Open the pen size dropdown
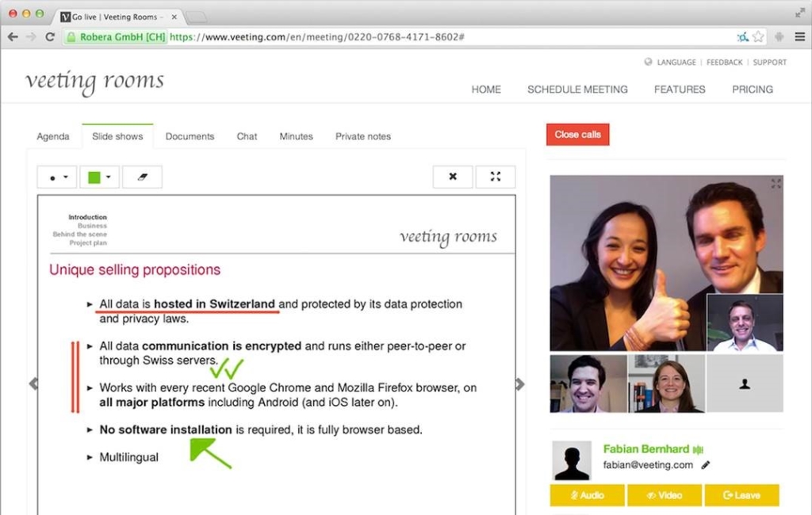812x515 pixels. [x=57, y=177]
